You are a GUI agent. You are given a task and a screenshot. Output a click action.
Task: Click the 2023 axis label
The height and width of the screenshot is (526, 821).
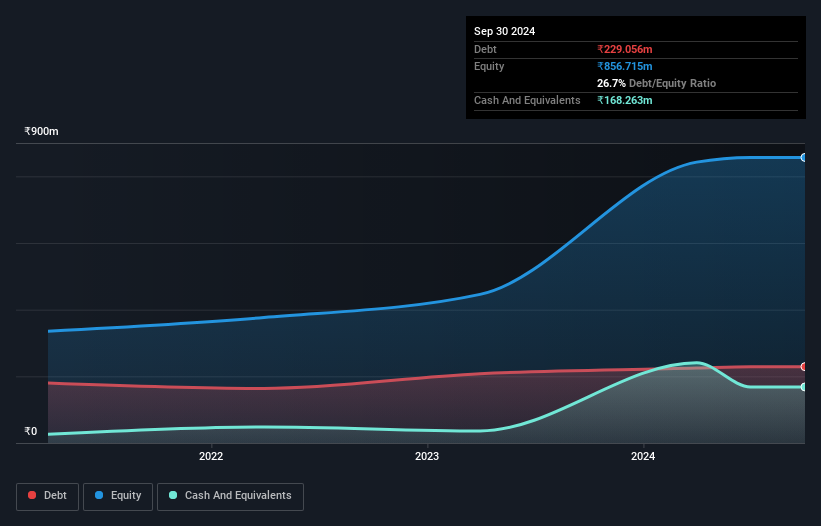click(427, 456)
